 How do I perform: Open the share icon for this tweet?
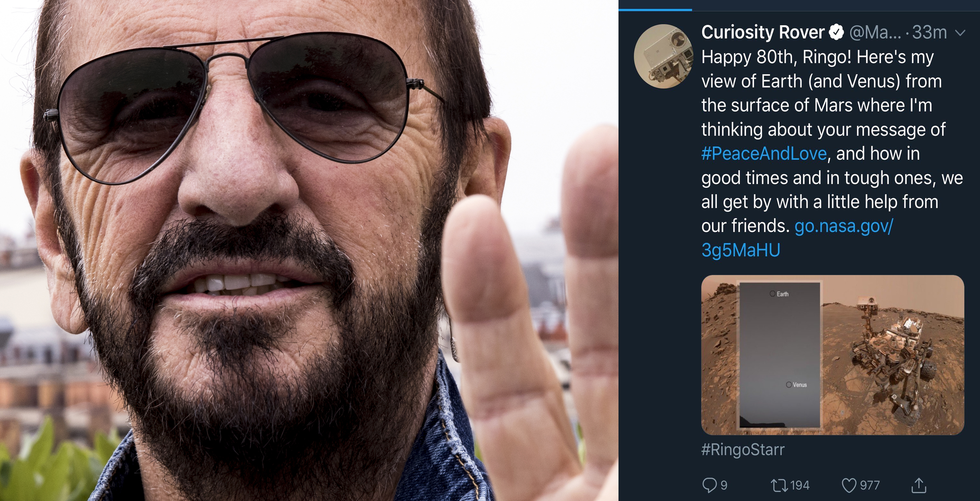[x=919, y=485]
